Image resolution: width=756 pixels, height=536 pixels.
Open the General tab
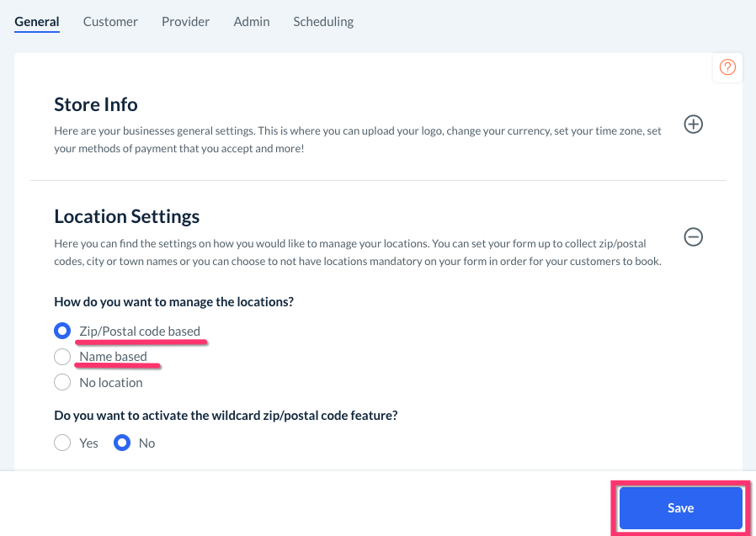click(37, 21)
